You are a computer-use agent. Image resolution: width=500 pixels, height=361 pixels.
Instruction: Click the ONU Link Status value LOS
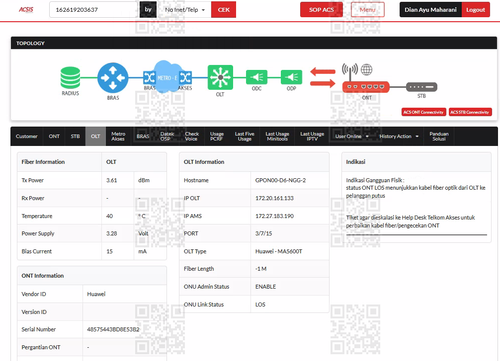click(260, 305)
